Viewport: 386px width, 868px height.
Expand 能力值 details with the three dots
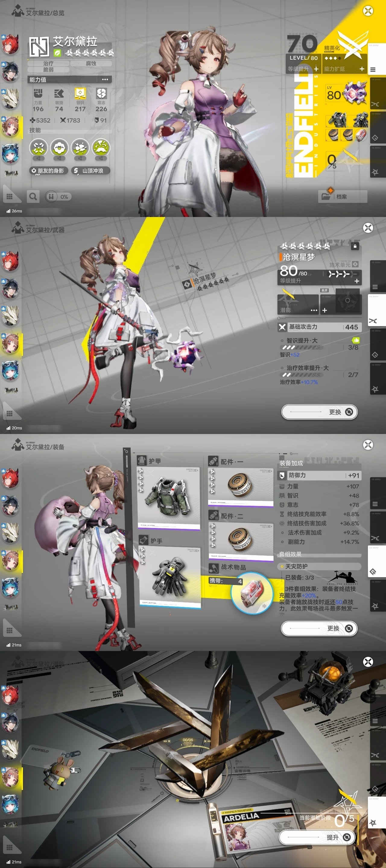coord(105,80)
